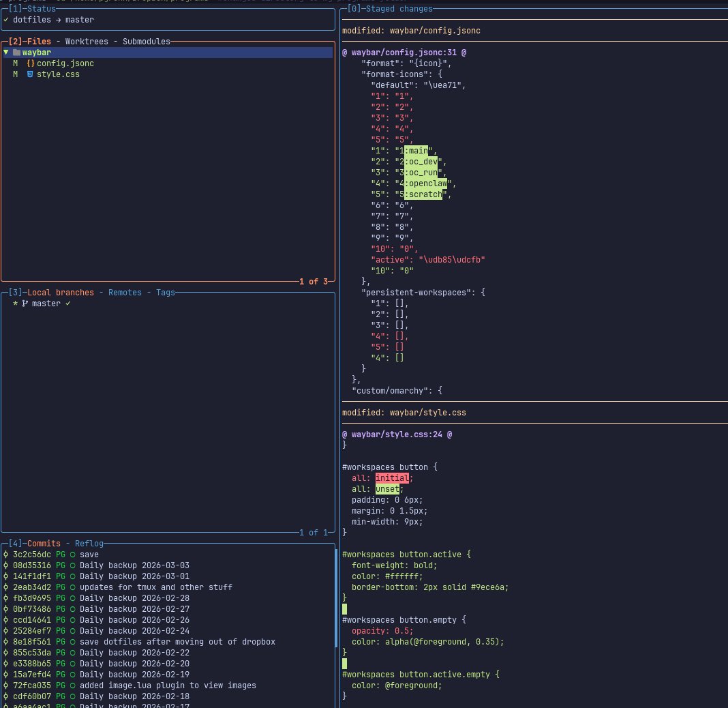
Task: Select commit cdf60b07 Daily backup 2026-02-18
Action: pyautogui.click(x=168, y=697)
